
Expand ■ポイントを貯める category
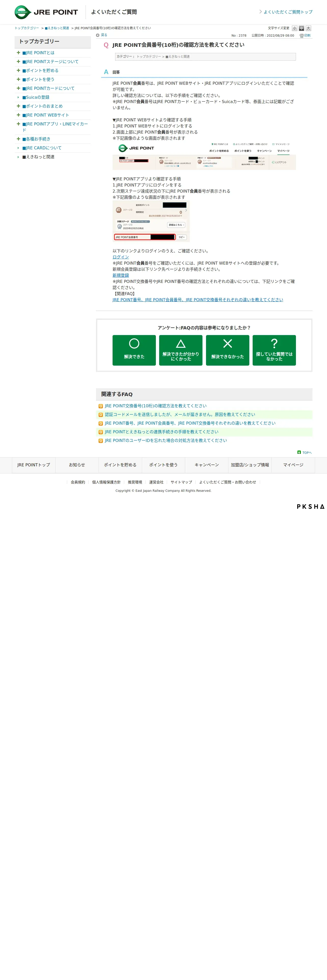point(18,70)
